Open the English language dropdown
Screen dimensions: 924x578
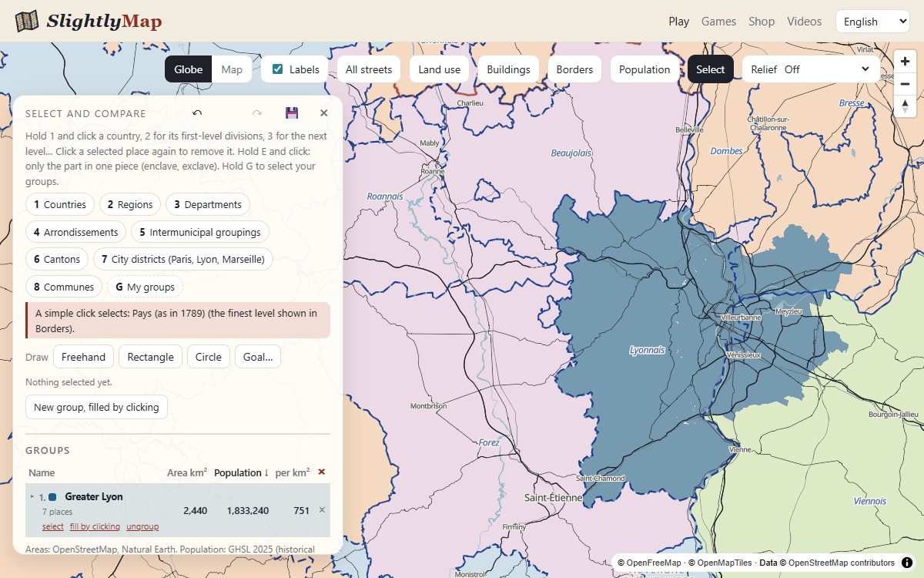pos(872,22)
